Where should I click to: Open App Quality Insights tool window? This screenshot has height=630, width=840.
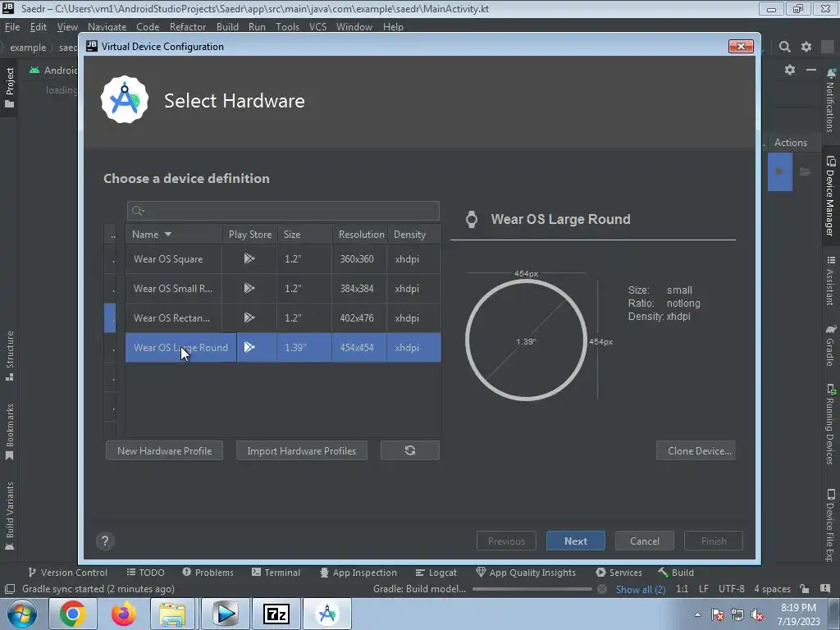pos(526,573)
